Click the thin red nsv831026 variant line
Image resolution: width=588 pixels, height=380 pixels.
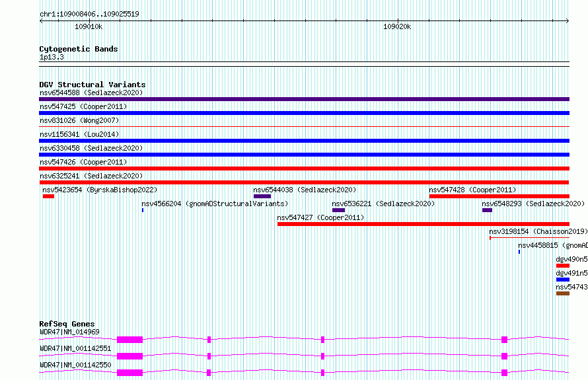[x=304, y=127]
